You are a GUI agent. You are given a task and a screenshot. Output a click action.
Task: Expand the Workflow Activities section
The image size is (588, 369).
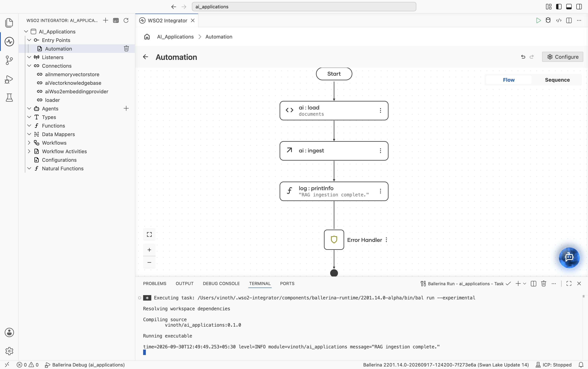(29, 151)
